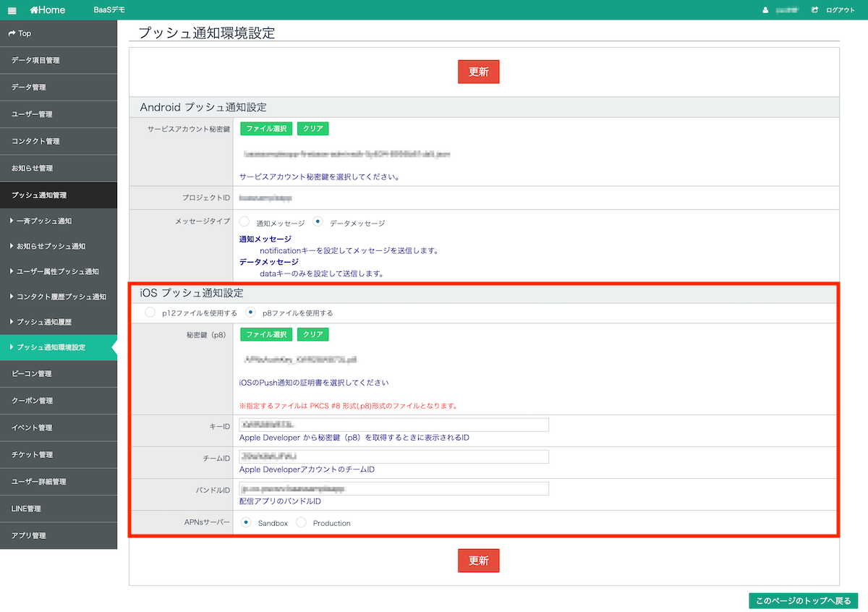Click the top 更新 button
Viewport: 868px width, 612px height.
pyautogui.click(x=478, y=72)
